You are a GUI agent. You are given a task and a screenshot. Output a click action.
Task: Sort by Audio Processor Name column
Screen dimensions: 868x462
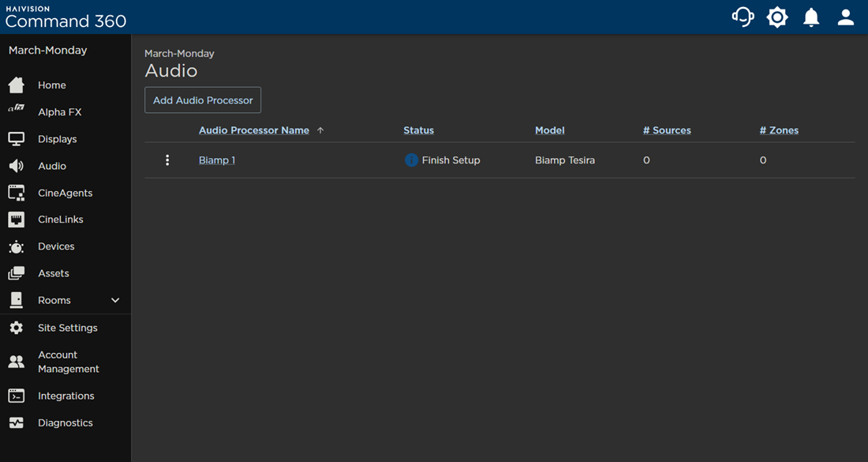[x=254, y=130]
